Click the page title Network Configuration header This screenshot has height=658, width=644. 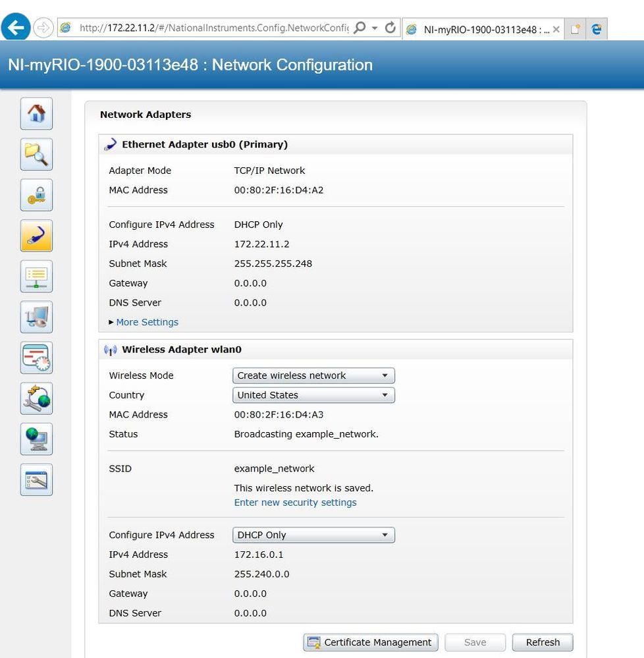(190, 65)
